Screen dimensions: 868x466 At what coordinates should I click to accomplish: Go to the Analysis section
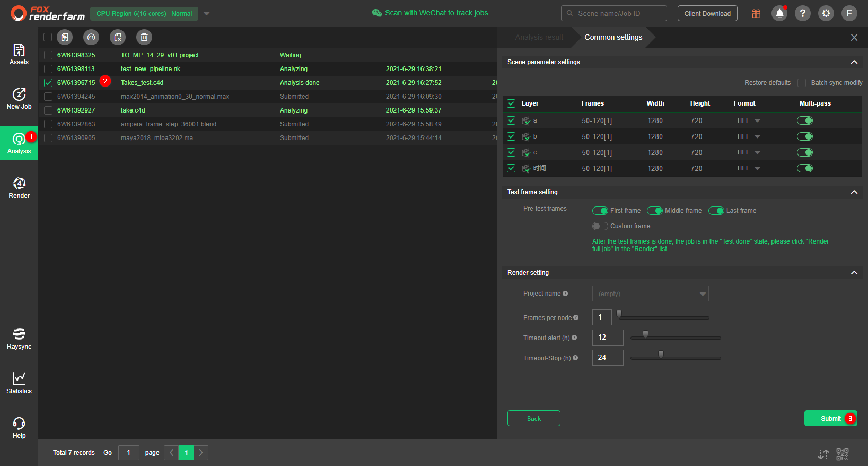click(19, 143)
